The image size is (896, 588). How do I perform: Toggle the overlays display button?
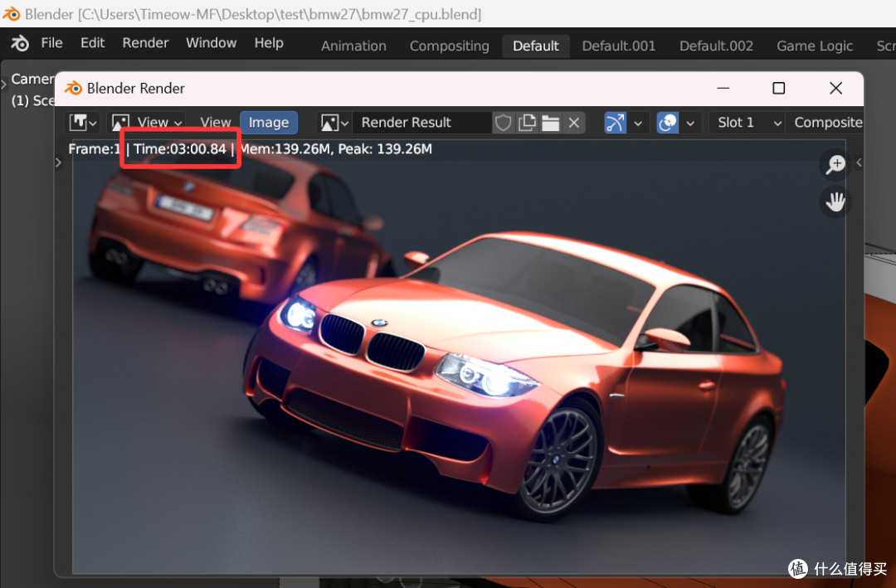[668, 123]
